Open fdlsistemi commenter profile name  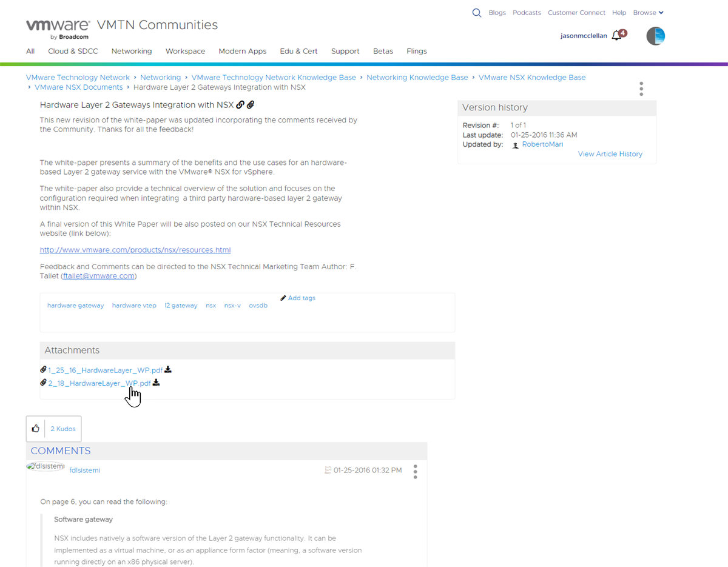click(x=85, y=470)
